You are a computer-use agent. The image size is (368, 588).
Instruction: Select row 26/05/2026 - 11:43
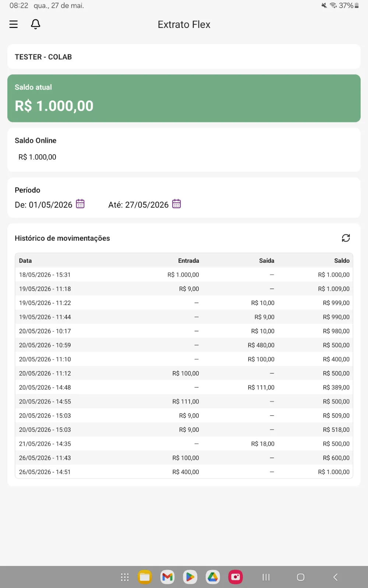[x=184, y=458]
